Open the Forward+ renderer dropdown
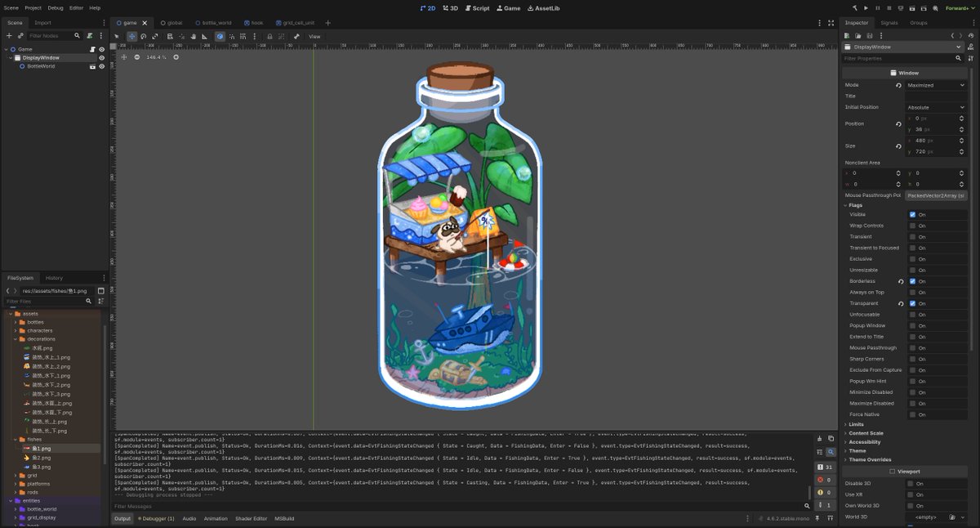This screenshot has width=980, height=528. [959, 7]
